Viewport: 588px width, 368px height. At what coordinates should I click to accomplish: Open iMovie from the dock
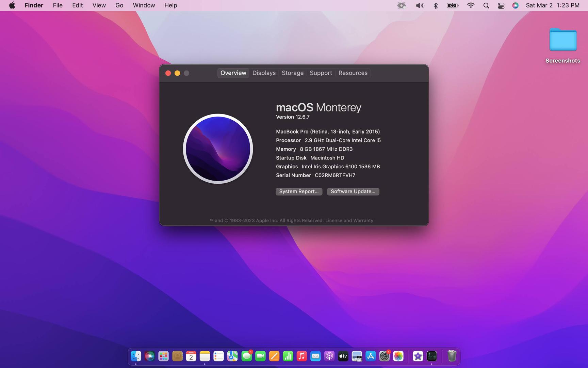(418, 356)
